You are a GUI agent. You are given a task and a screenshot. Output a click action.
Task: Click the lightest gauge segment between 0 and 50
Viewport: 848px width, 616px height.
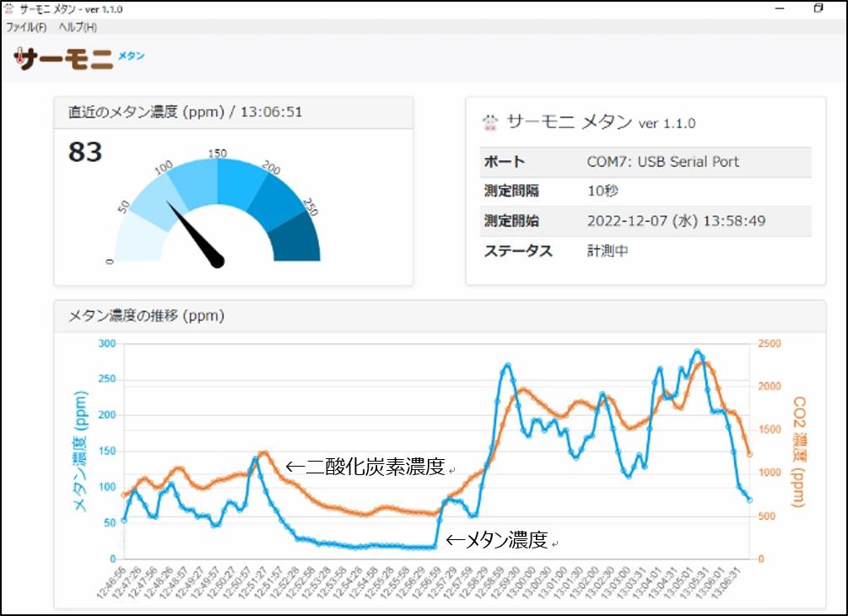[x=137, y=240]
